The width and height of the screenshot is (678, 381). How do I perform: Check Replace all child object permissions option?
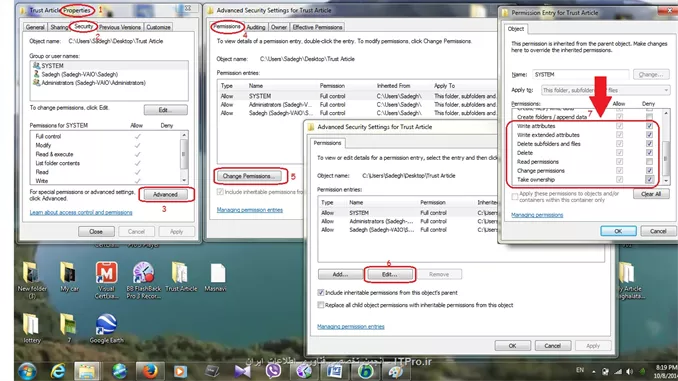click(320, 305)
